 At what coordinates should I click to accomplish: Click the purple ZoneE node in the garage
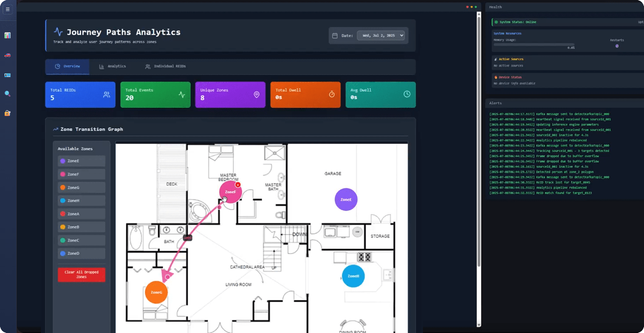346,200
